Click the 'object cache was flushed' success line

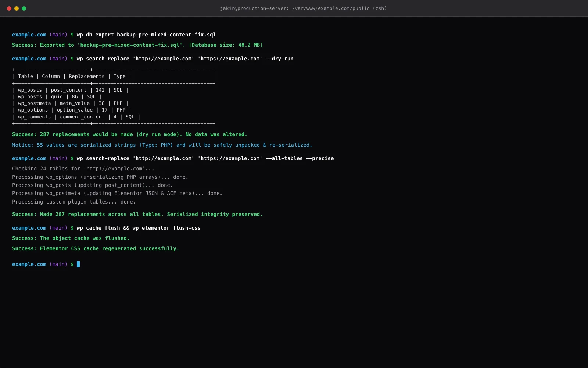pos(71,238)
